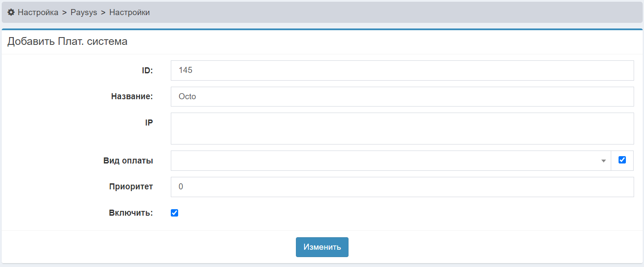Click the Приоритет label
The height and width of the screenshot is (267, 644).
tap(131, 187)
